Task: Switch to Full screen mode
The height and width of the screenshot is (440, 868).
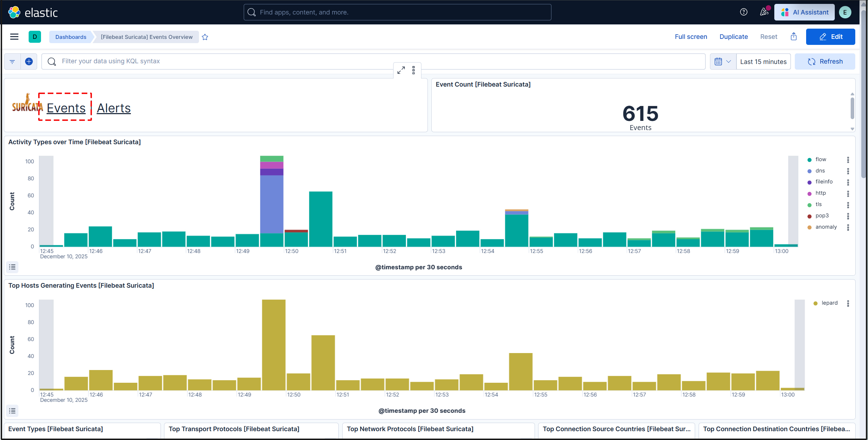Action: (x=691, y=37)
